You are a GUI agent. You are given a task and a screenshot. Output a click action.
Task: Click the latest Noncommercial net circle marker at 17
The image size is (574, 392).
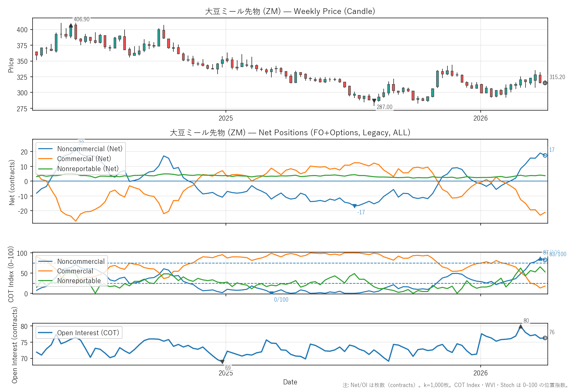[545, 155]
